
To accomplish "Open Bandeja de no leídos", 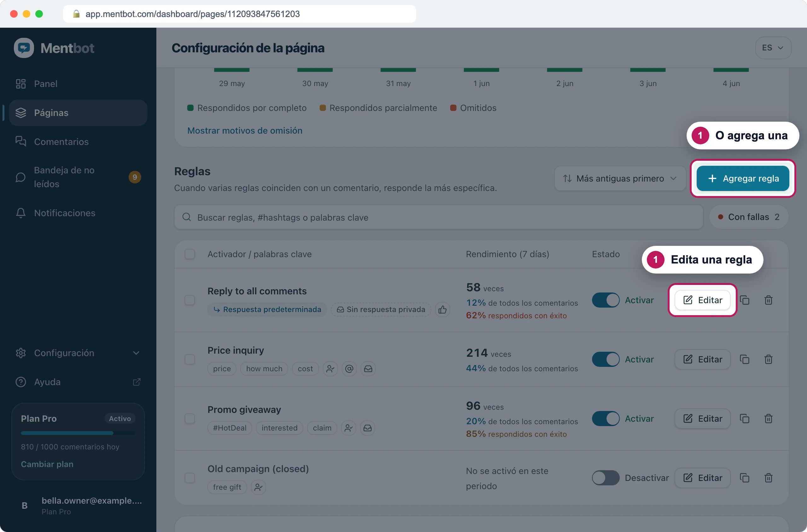I will click(78, 177).
